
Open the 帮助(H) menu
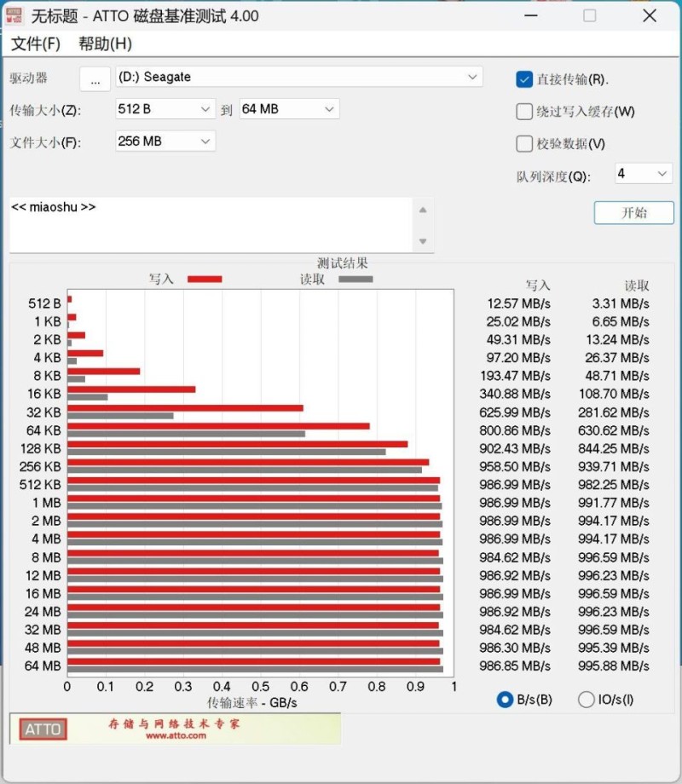coord(105,44)
